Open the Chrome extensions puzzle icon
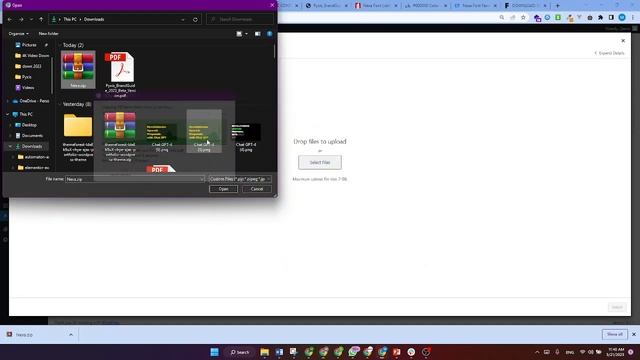This screenshot has height=360, width=640. point(600,18)
